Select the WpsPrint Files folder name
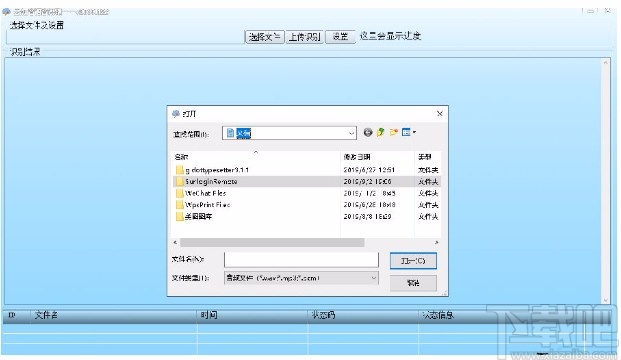This screenshot has width=621, height=360. coord(208,205)
